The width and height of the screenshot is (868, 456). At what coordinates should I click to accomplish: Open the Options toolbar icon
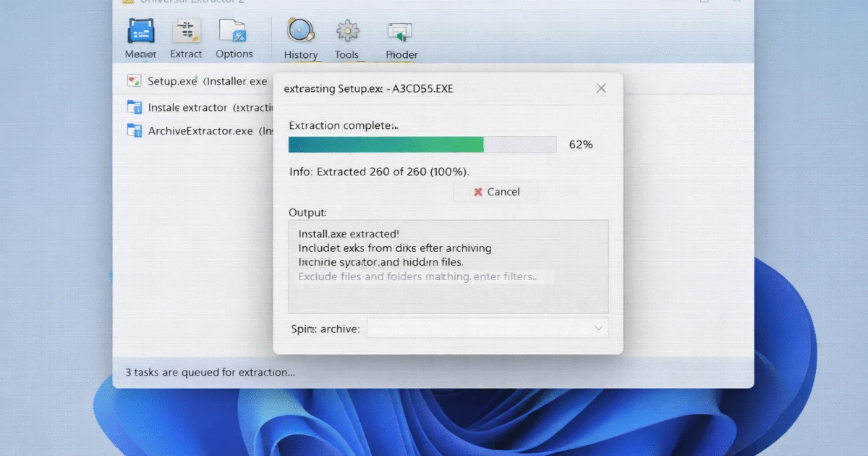point(234,32)
